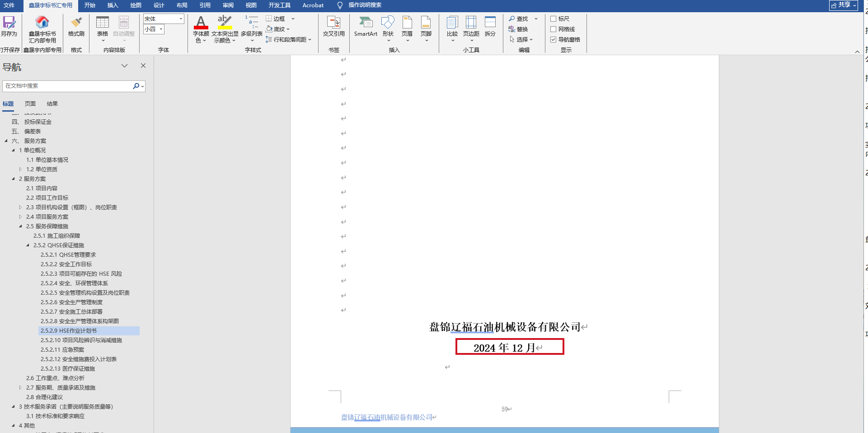This screenshot has width=868, height=433.
Task: Apply the yellow highlight color swatch
Action: pyautogui.click(x=225, y=28)
